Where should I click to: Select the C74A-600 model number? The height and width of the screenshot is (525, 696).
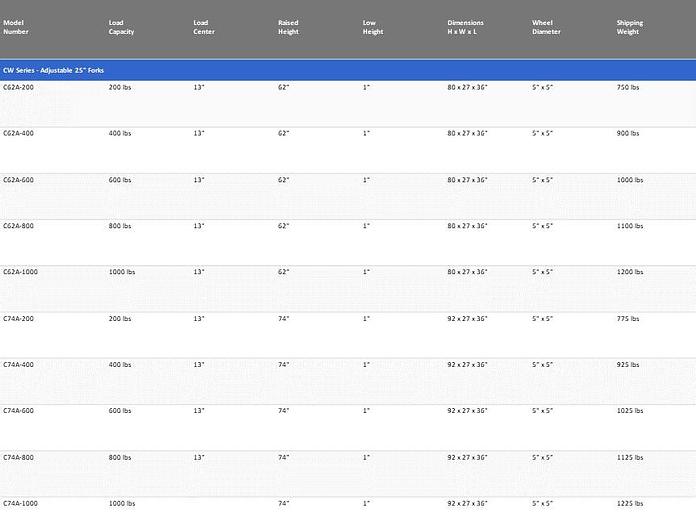point(18,411)
